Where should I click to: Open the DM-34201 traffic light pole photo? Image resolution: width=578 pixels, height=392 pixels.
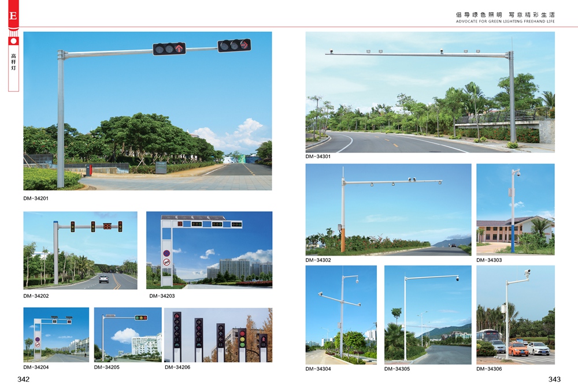147,111
